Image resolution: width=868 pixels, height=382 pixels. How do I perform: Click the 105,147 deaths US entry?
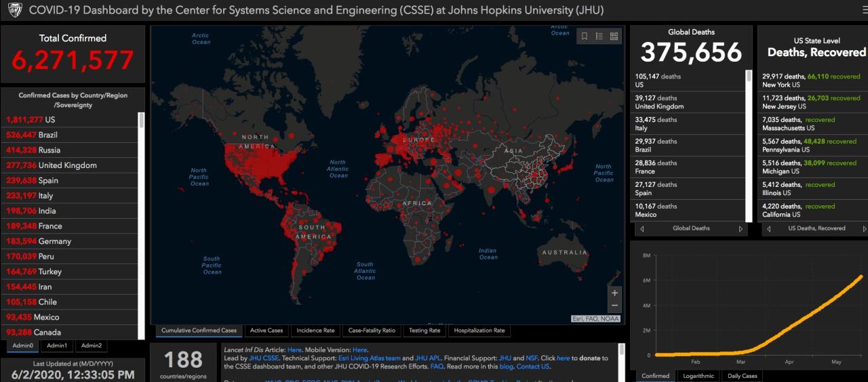[x=688, y=81]
